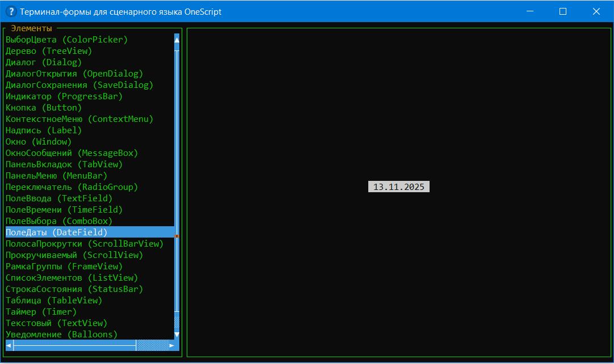614x364 pixels.
Task: Click the date field showing 13.11.2025
Action: click(x=398, y=187)
